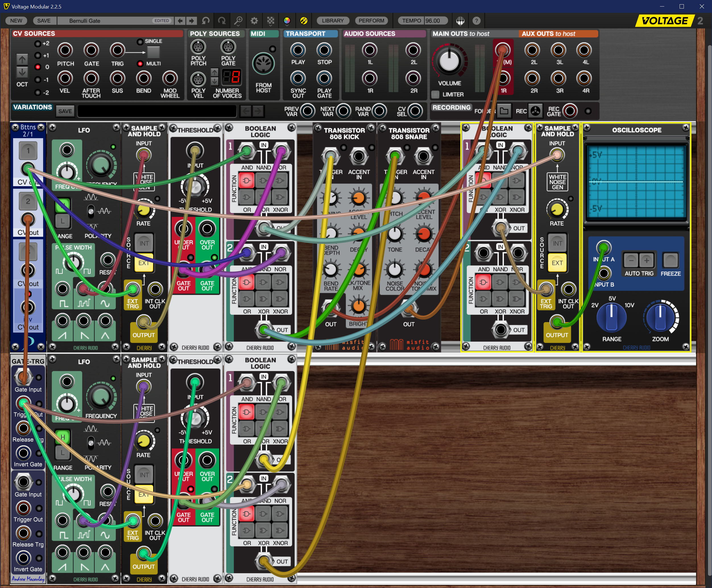Select XNOR function in top Boolean Logic section 1
The height and width of the screenshot is (588, 712).
[280, 197]
